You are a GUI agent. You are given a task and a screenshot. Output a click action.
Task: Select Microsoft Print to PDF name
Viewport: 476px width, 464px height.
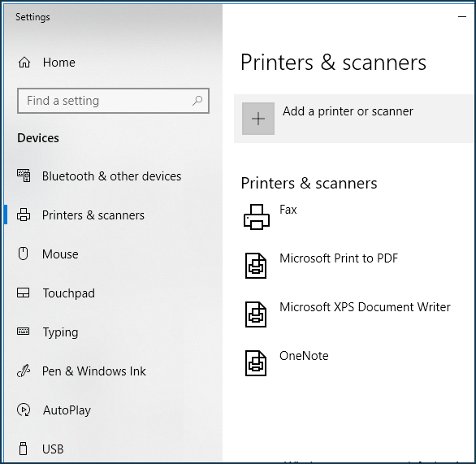(339, 258)
